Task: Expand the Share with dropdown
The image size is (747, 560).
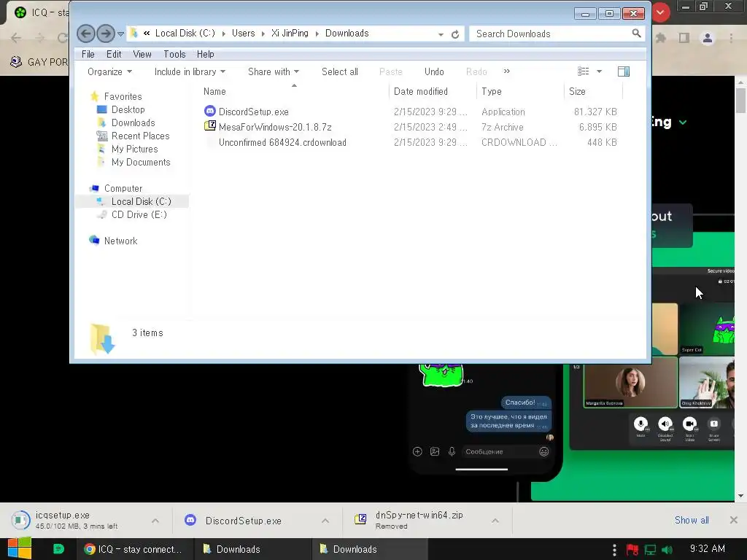Action: [x=274, y=72]
